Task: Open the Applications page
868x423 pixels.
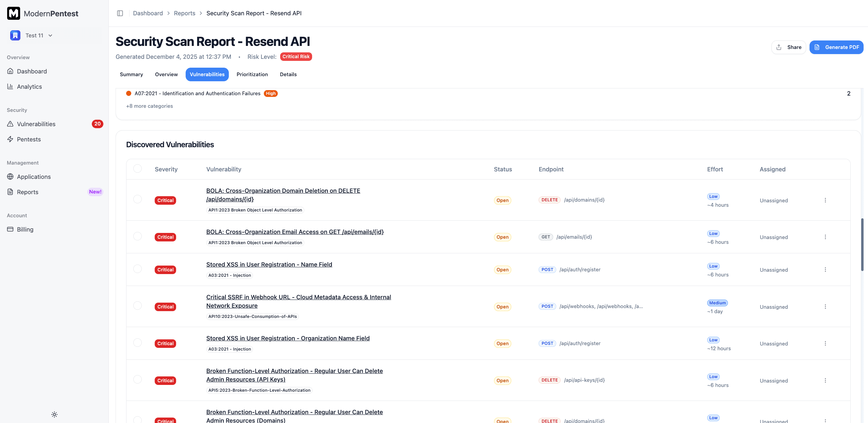Action: click(x=34, y=176)
